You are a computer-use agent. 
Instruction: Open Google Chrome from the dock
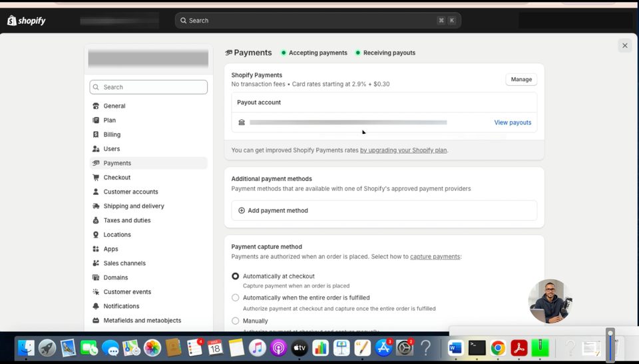click(498, 348)
